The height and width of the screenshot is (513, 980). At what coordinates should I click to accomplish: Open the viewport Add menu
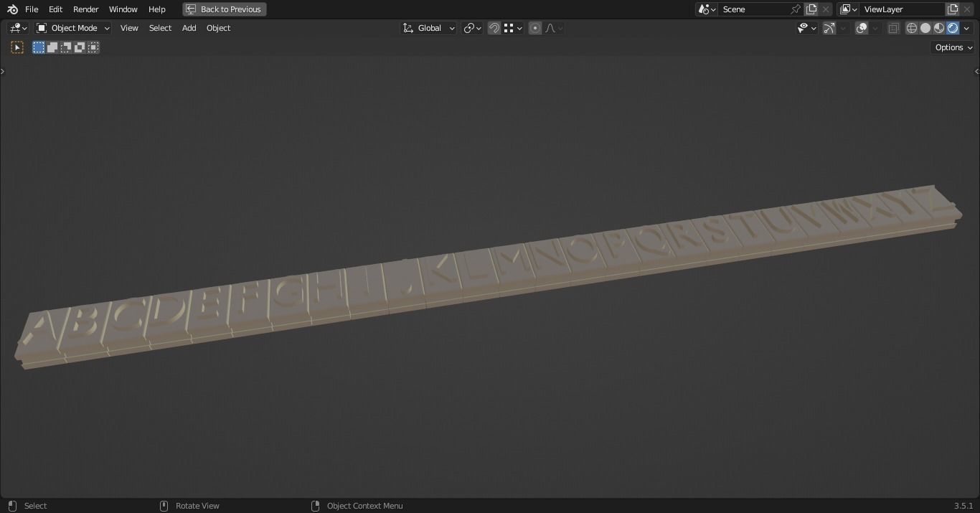point(189,28)
